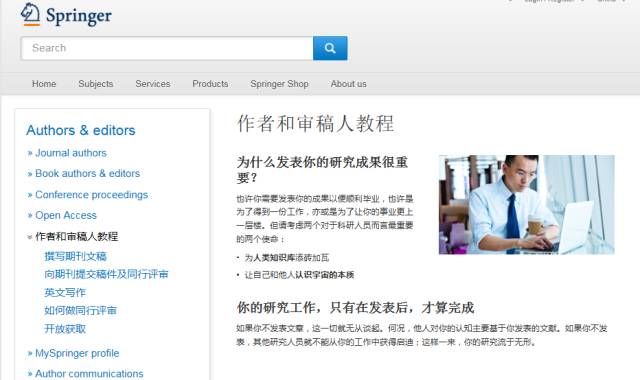Open the Home menu item
This screenshot has height=380, width=640.
(x=44, y=84)
